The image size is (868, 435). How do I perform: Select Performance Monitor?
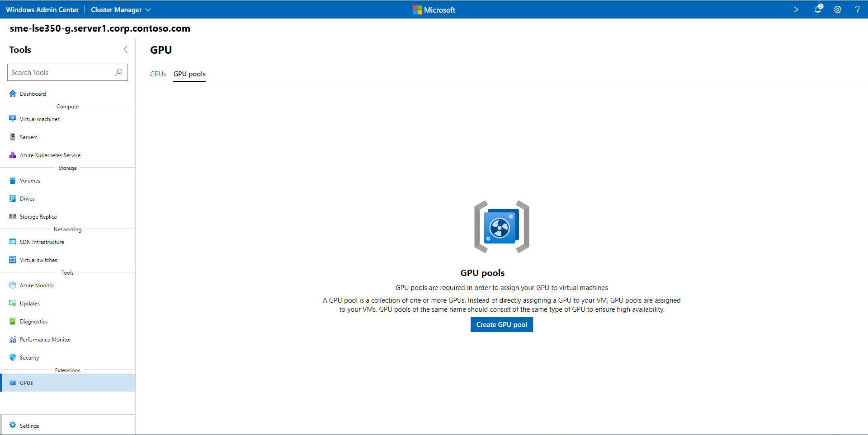click(45, 339)
